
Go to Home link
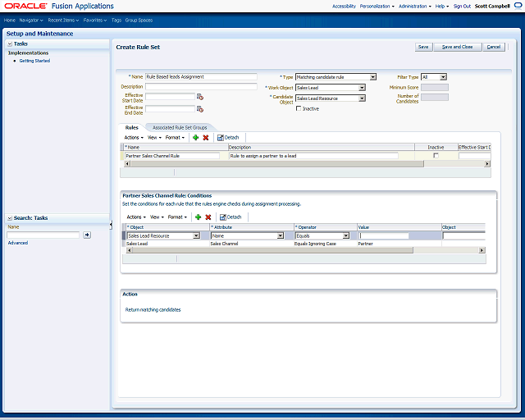tap(10, 20)
